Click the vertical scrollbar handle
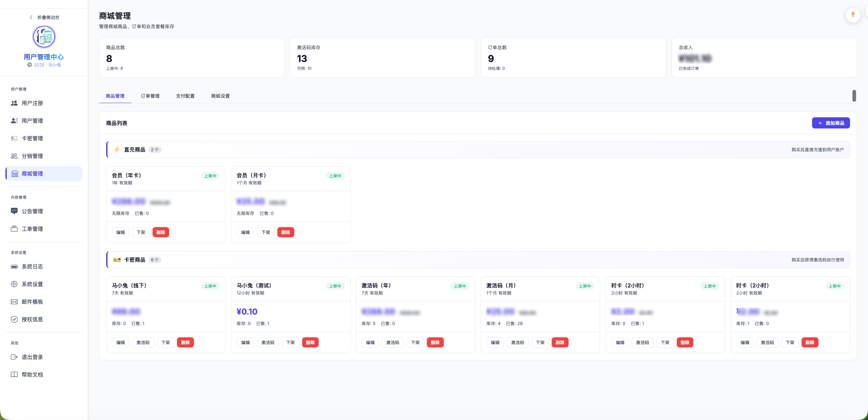The width and height of the screenshot is (868, 420). coord(854,96)
